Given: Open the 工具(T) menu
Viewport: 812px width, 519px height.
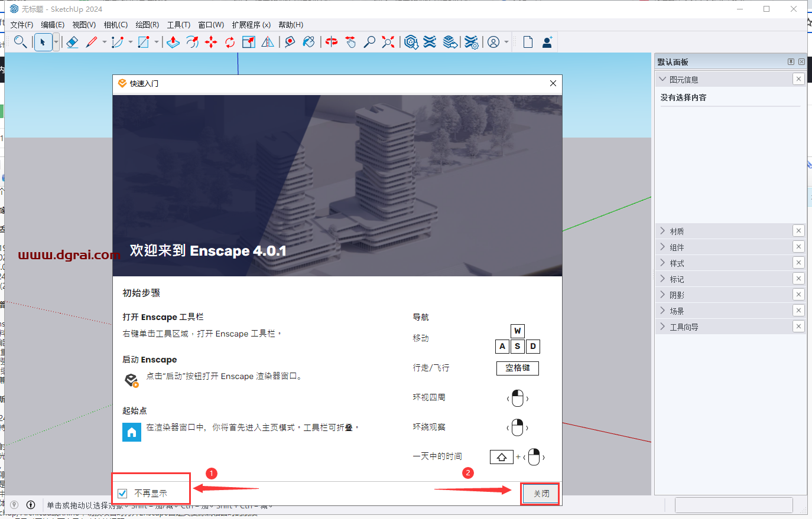Looking at the screenshot, I should coord(178,25).
